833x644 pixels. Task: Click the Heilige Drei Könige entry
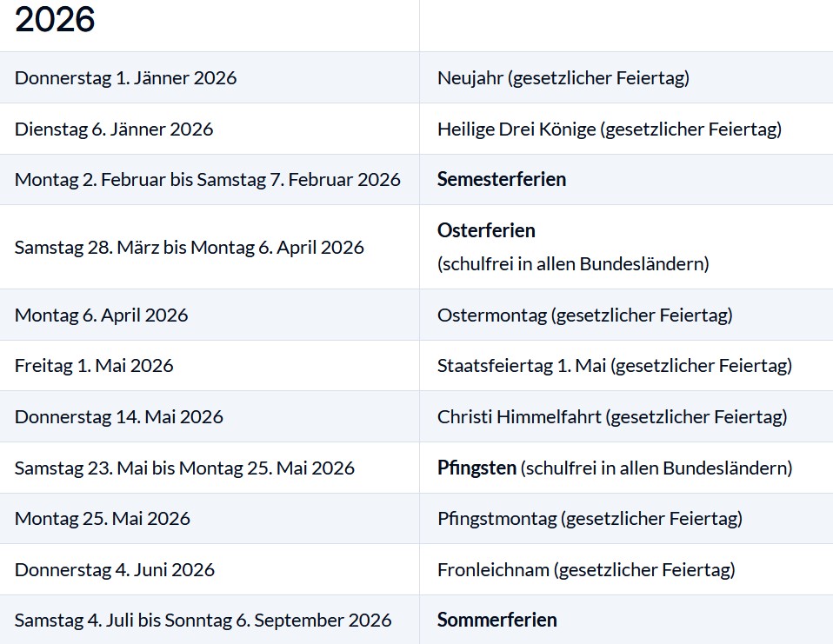click(x=609, y=129)
